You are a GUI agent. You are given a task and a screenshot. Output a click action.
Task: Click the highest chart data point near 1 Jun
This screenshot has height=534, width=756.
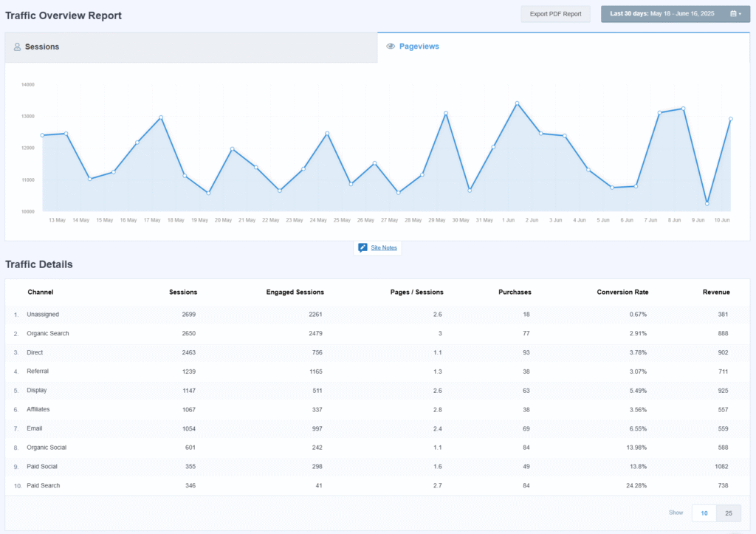(x=517, y=103)
